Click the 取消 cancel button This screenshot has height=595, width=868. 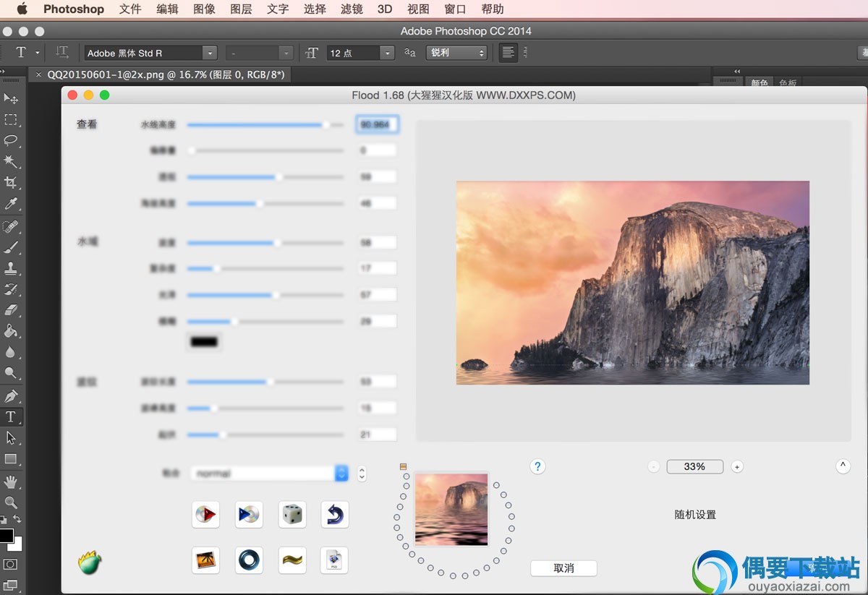tap(563, 568)
